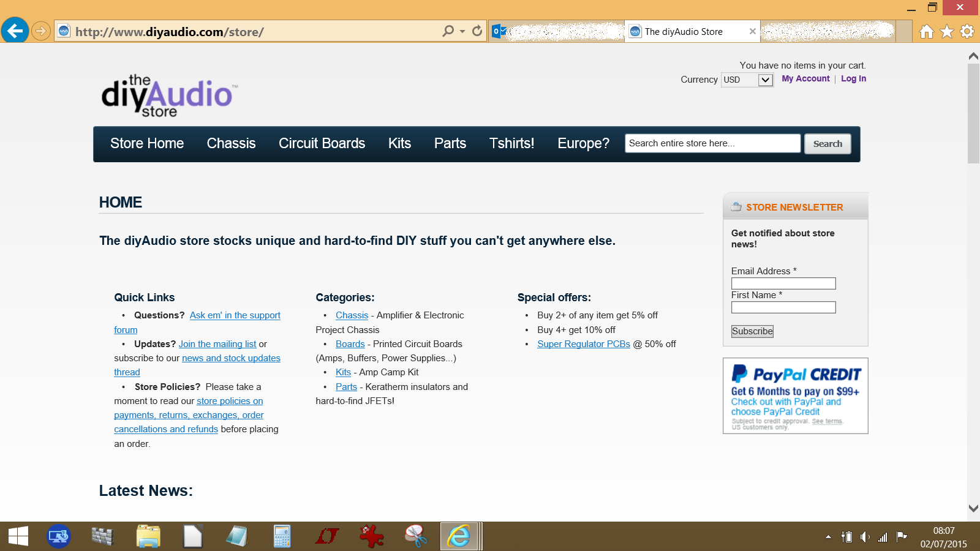Open Kits link under Categories
980x551 pixels.
click(344, 372)
